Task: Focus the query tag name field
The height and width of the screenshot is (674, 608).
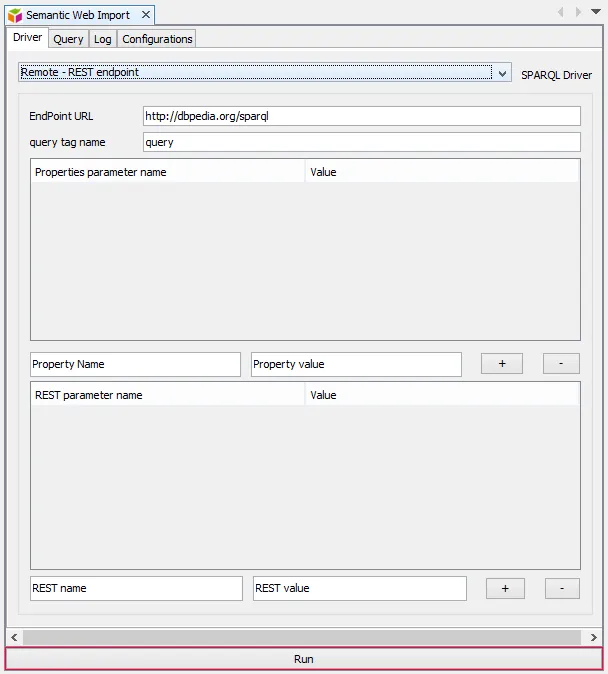Action: [x=361, y=142]
